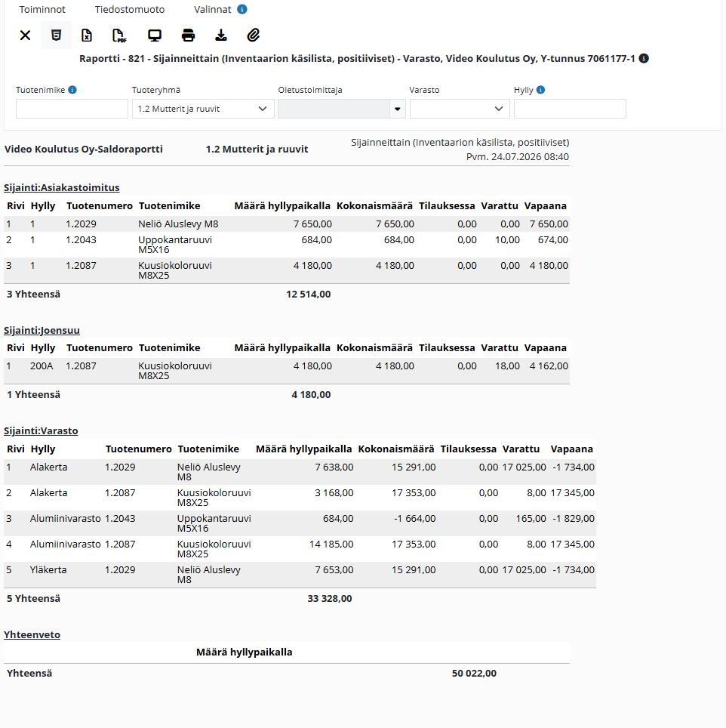726x728 pixels.
Task: Export report as PDF icon
Action: [120, 35]
